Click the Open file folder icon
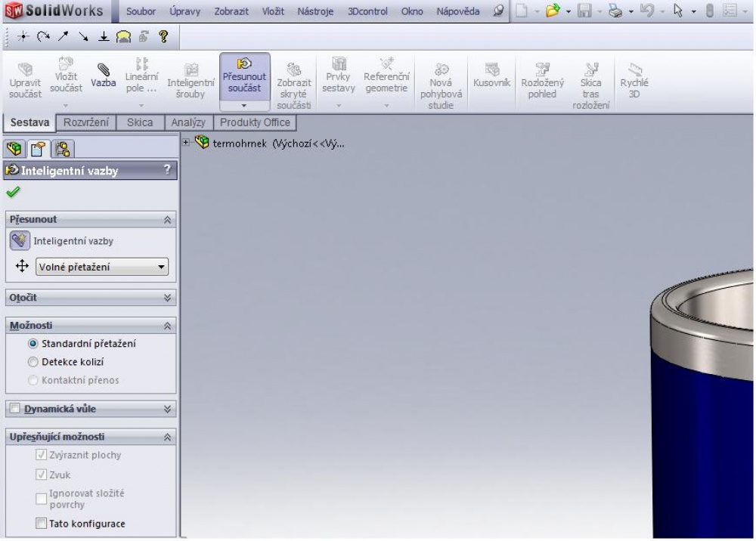The height and width of the screenshot is (541, 756). (553, 11)
